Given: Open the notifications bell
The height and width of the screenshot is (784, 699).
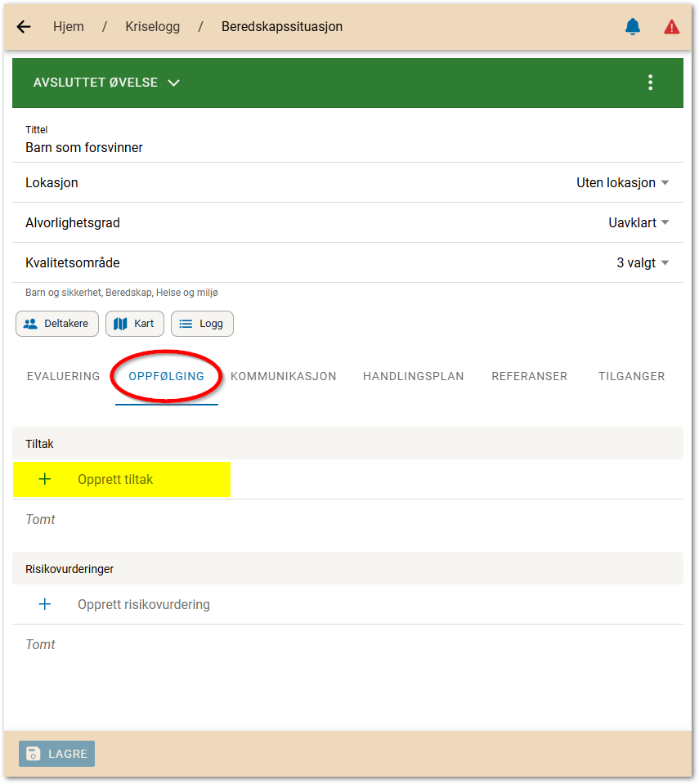Looking at the screenshot, I should (632, 27).
